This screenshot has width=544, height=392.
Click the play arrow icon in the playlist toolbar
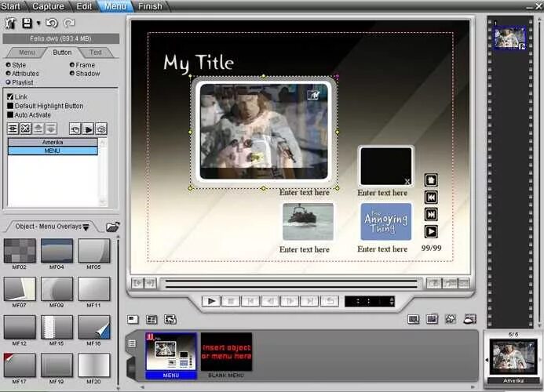(x=88, y=129)
